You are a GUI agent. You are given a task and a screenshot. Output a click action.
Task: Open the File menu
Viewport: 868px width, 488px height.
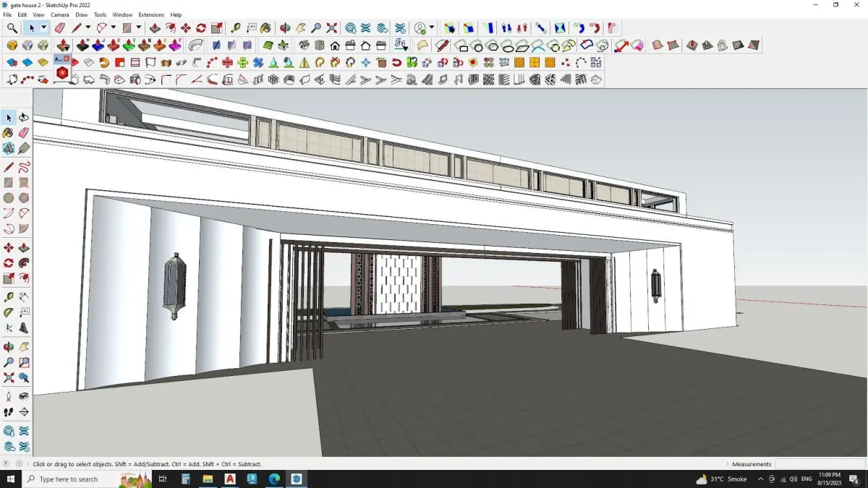point(7,14)
